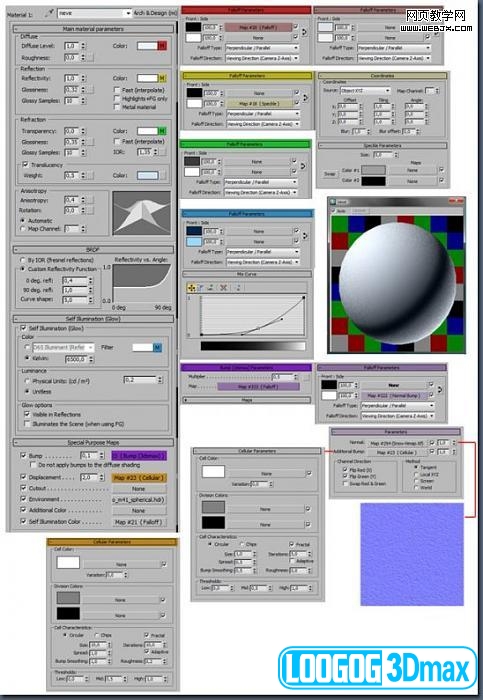Click the material preview sphere
Viewport: 483px width, 700px height.
(396, 284)
